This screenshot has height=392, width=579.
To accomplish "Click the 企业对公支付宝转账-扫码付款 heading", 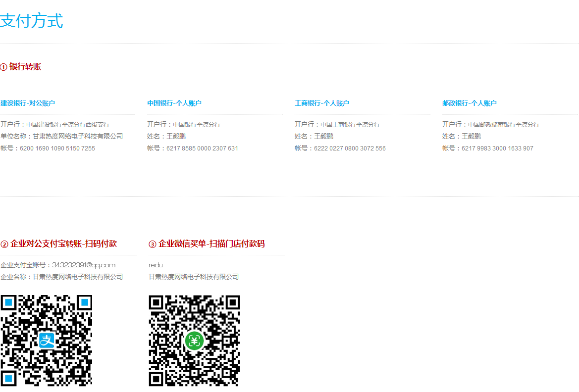I will pyautogui.click(x=63, y=244).
